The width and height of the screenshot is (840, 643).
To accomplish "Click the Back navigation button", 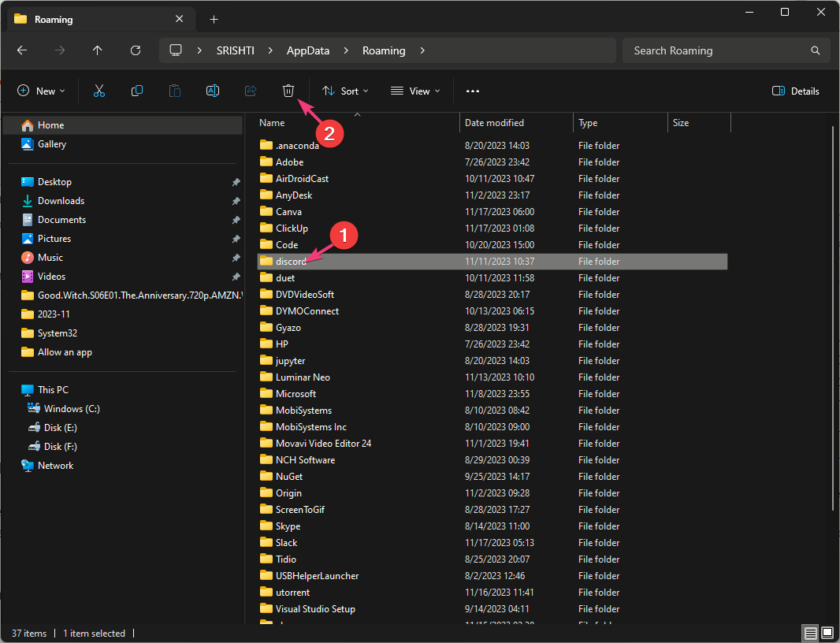I will click(22, 50).
